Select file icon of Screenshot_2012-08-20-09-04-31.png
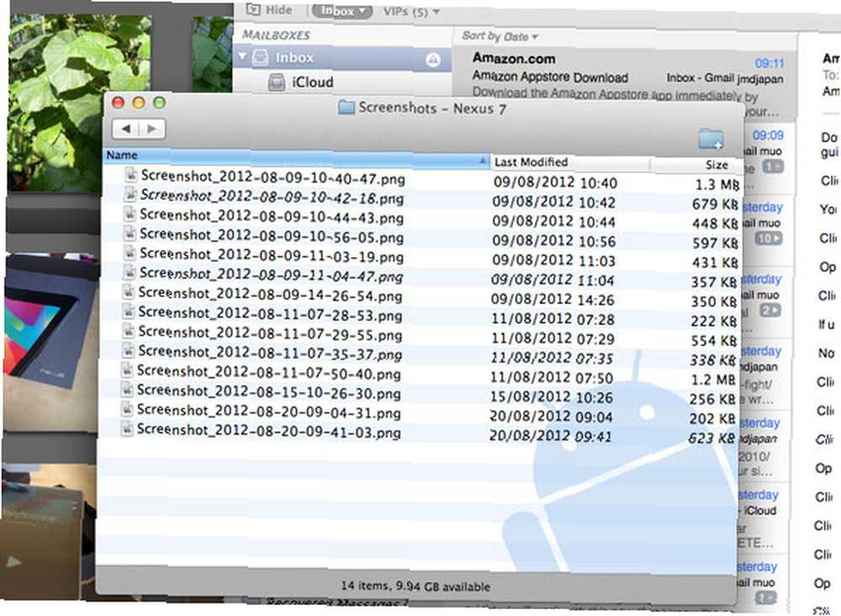 [127, 409]
